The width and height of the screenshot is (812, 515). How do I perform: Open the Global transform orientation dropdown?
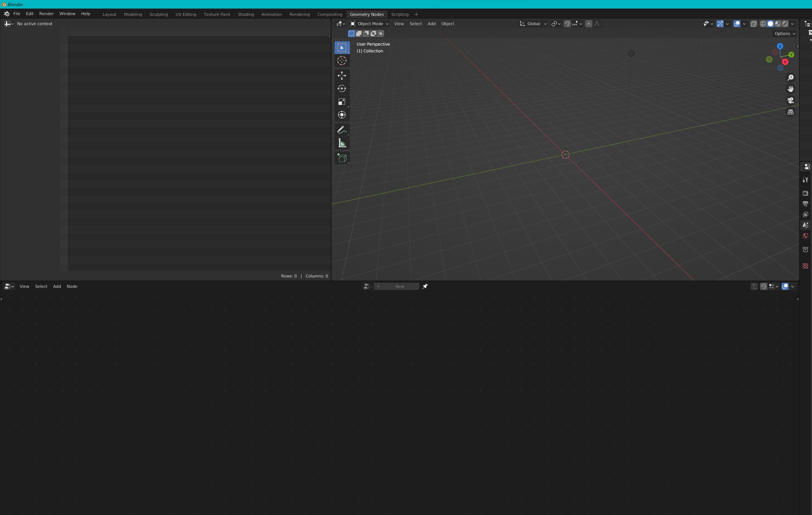click(x=533, y=24)
